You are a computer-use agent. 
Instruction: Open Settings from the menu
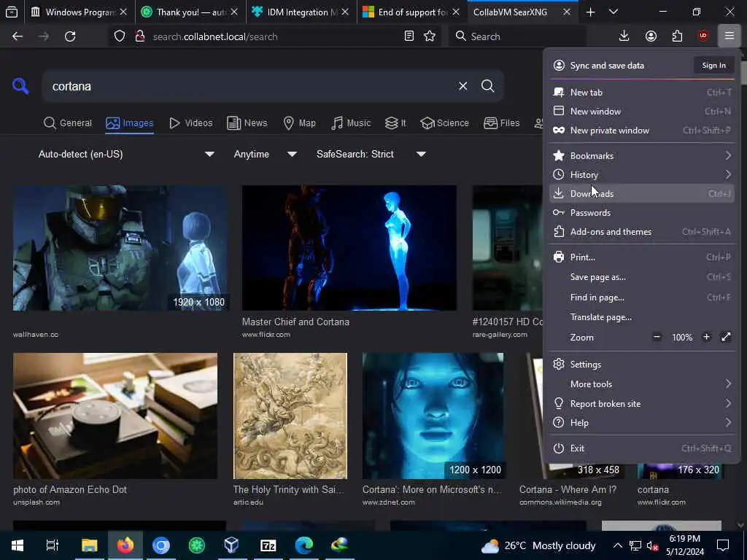(x=586, y=365)
